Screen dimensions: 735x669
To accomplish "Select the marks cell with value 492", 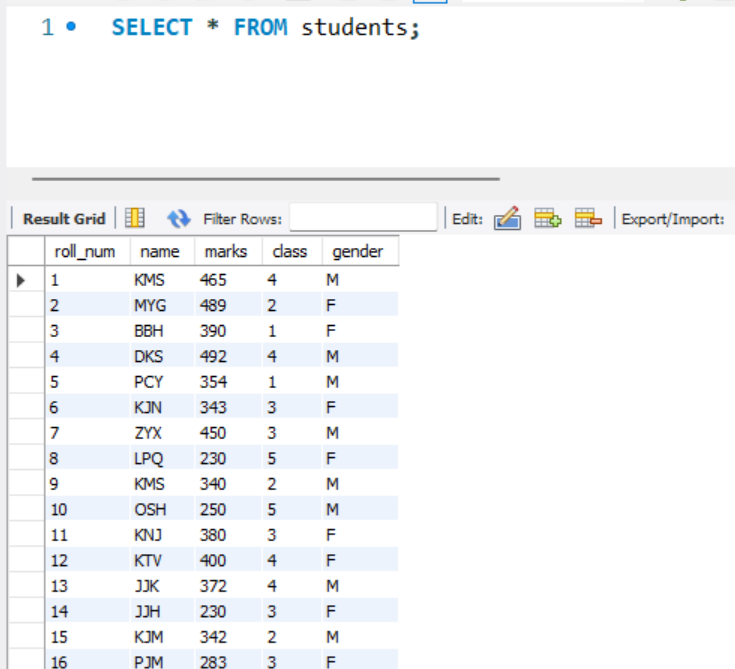I will tap(213, 356).
